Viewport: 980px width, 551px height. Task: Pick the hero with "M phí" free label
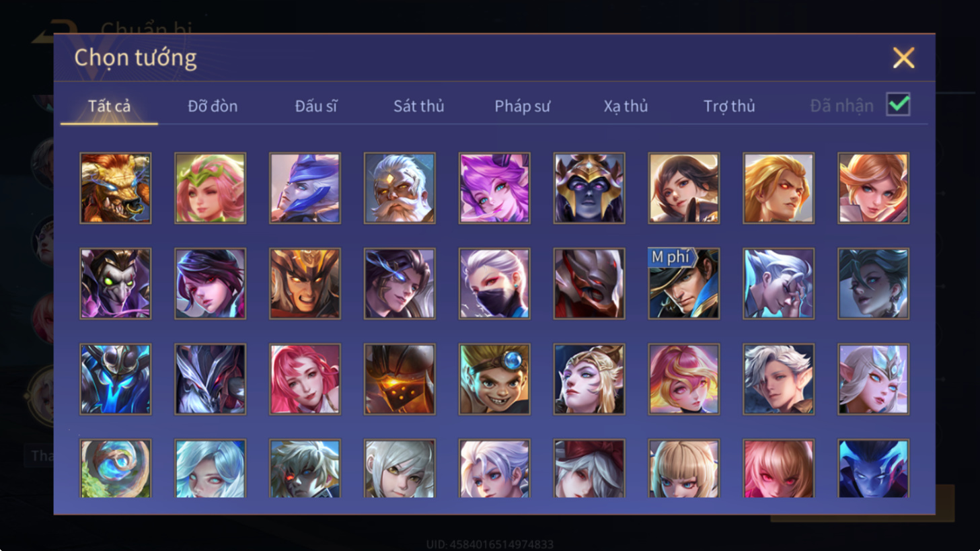point(683,283)
